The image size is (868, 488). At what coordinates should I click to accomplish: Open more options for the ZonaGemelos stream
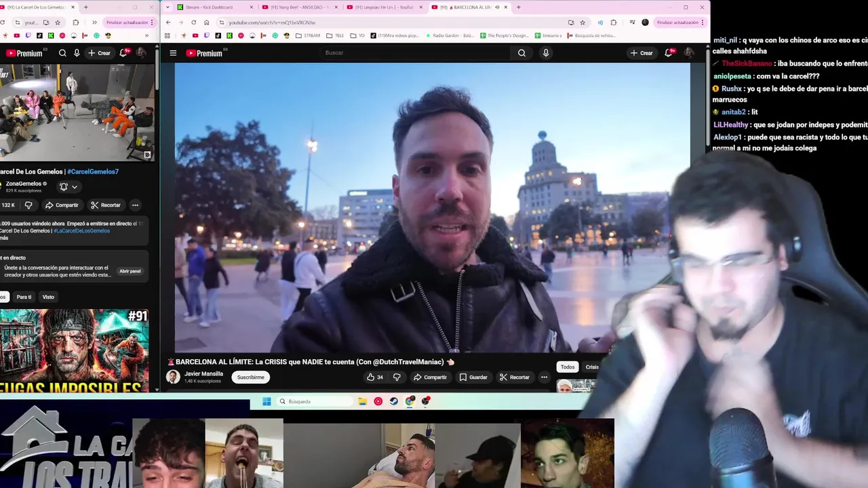(x=135, y=205)
